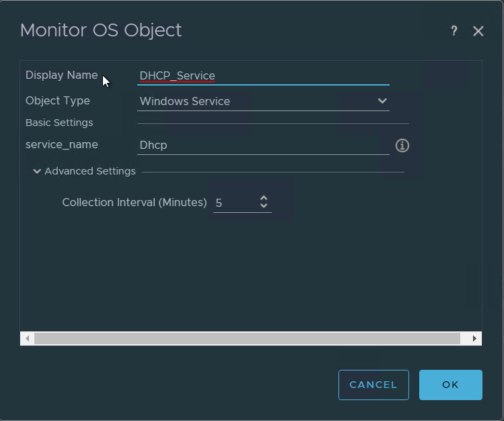Click the Display Name label
This screenshot has height=421, width=504.
(x=61, y=75)
